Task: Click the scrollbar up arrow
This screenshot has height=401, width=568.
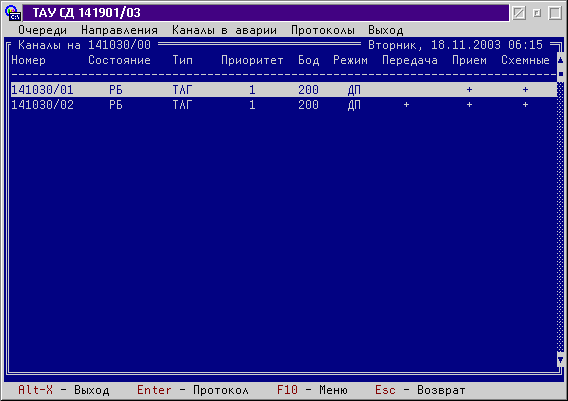Action: point(560,60)
